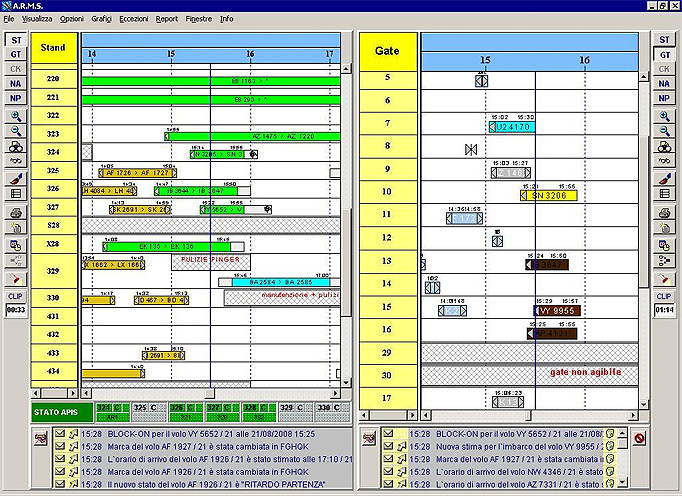Image resolution: width=682 pixels, height=496 pixels.
Task: Select the paintbrush tool in the right toolbar
Action: (x=664, y=179)
